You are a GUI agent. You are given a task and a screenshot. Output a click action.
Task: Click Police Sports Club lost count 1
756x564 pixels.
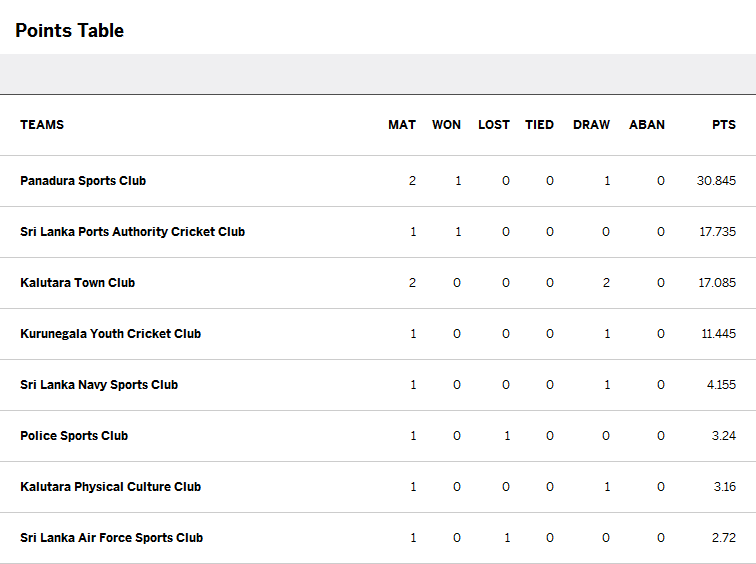click(507, 436)
